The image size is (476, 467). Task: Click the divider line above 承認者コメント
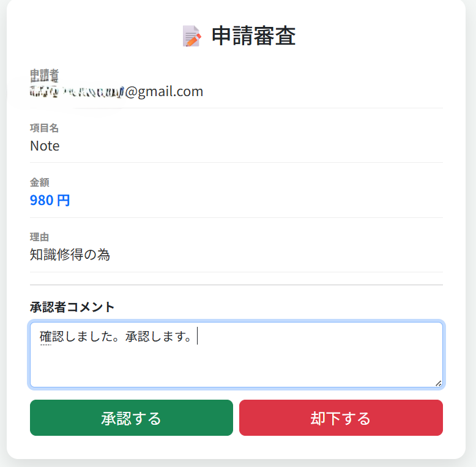click(236, 285)
